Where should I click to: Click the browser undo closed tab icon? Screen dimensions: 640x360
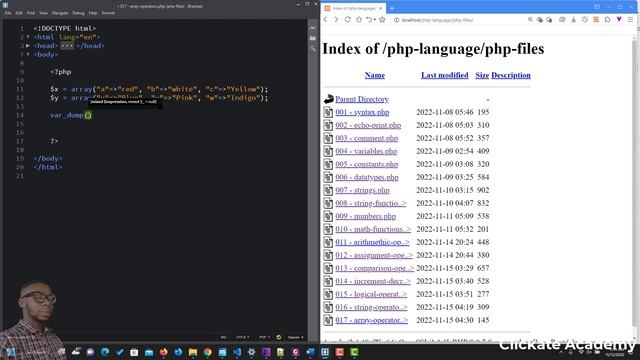click(x=370, y=20)
